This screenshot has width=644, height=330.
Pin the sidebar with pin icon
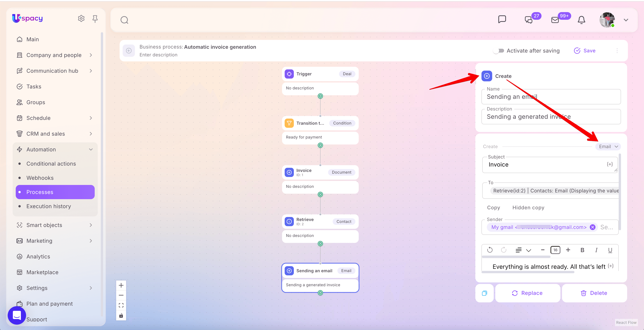(x=95, y=18)
